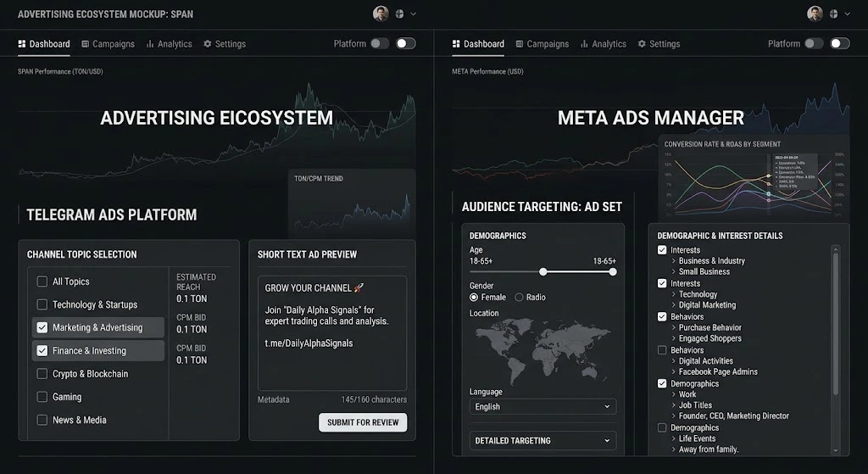
Task: Click the scrollbar down arrow in interest details
Action: [836, 451]
